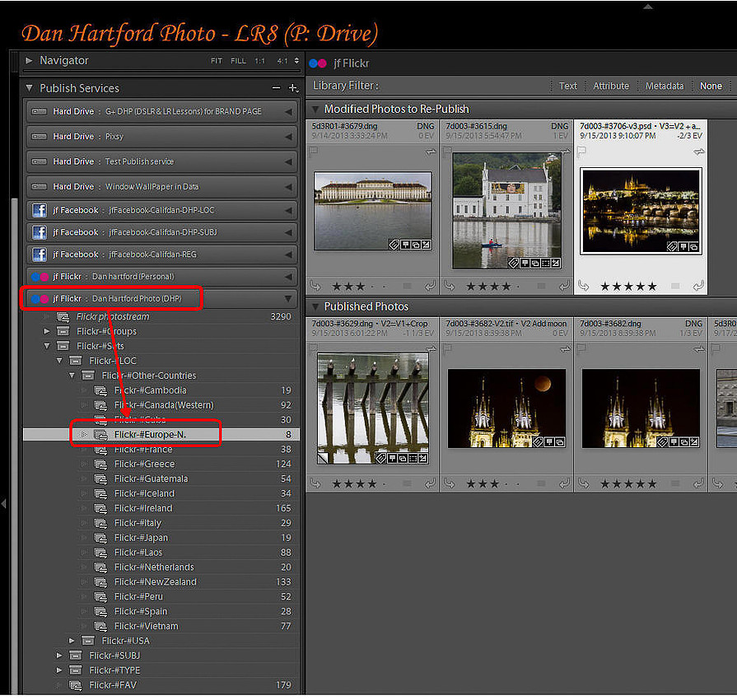737x700 pixels.
Task: Select the Flickr-#Europe-N. collection
Action: 161,435
